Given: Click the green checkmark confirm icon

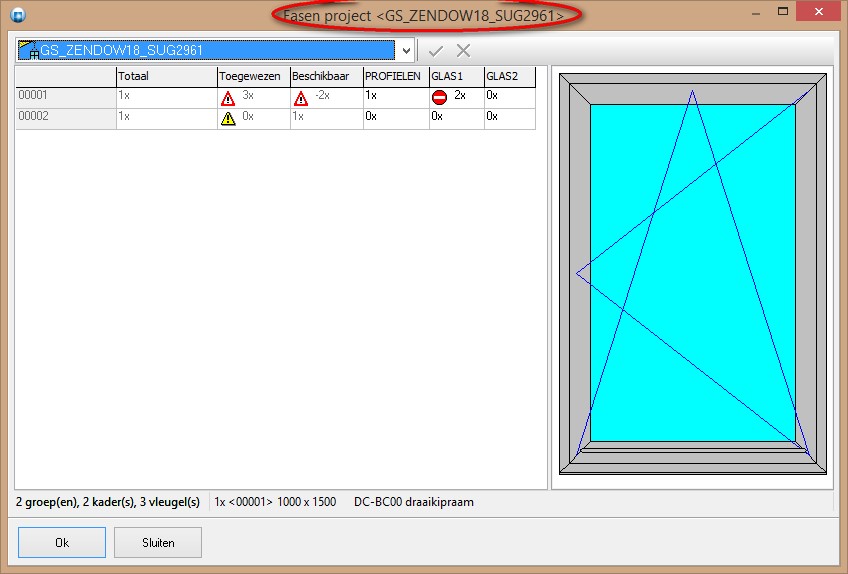Looking at the screenshot, I should point(436,51).
